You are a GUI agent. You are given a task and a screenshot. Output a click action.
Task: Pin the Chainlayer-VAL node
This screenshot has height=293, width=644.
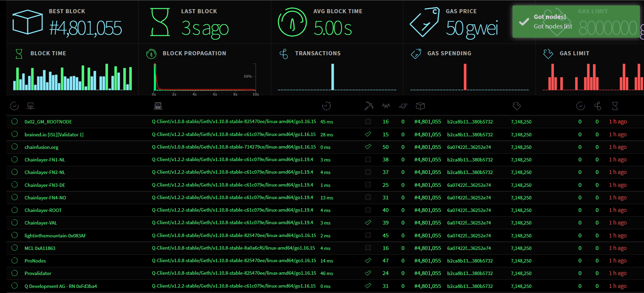pyautogui.click(x=15, y=222)
